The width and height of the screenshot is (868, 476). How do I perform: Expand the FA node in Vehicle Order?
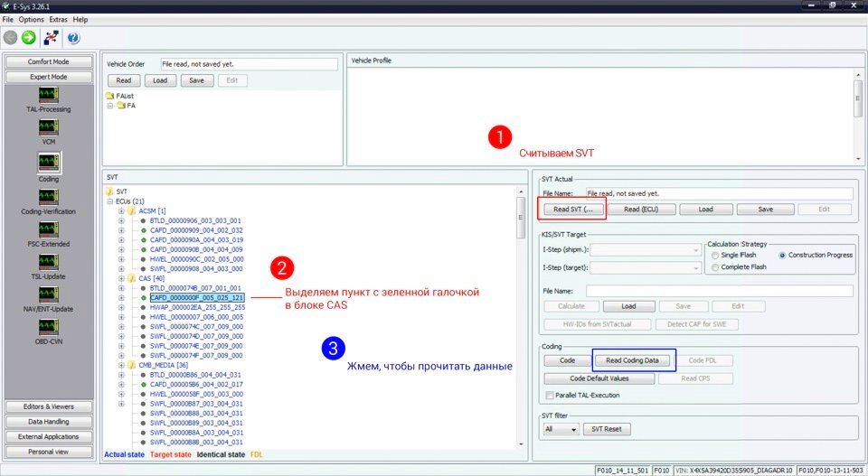(x=110, y=106)
